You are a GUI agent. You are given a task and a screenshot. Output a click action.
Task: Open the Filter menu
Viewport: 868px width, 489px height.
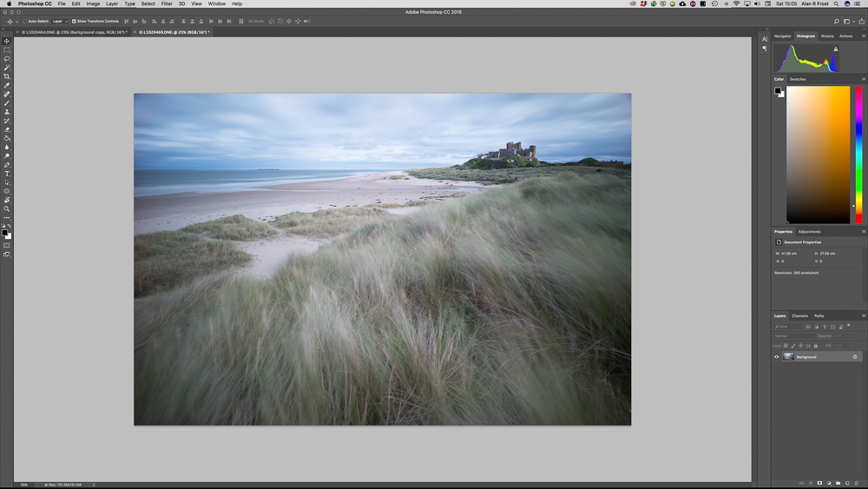click(x=167, y=3)
